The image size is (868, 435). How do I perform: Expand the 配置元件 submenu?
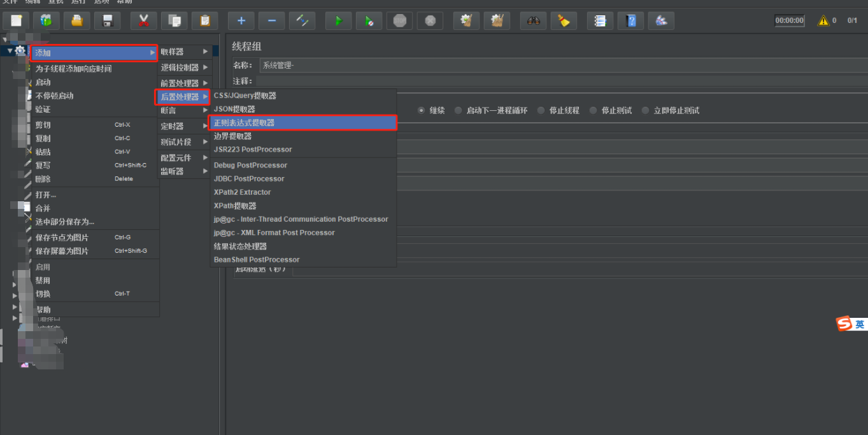(x=184, y=158)
